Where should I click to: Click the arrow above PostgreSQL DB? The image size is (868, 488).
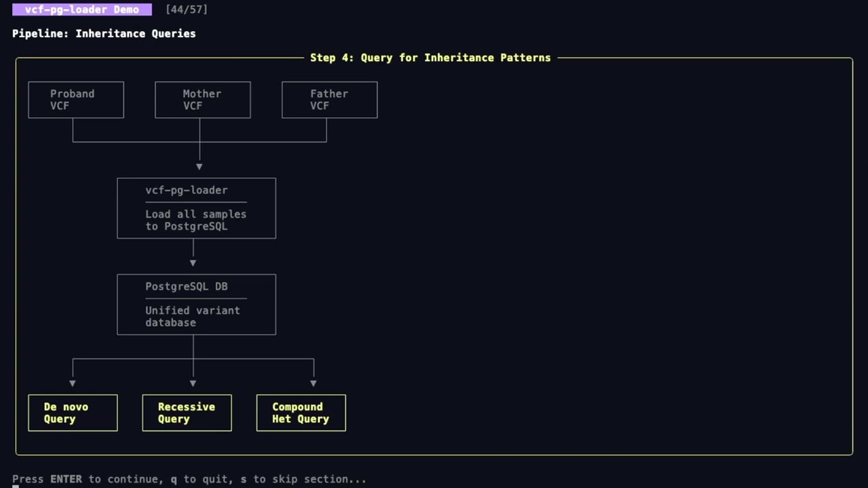193,261
